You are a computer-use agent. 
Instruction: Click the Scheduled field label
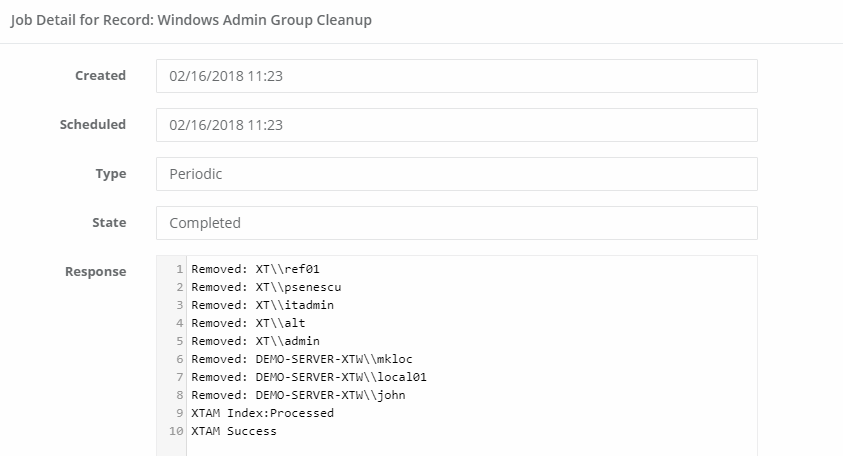(93, 125)
